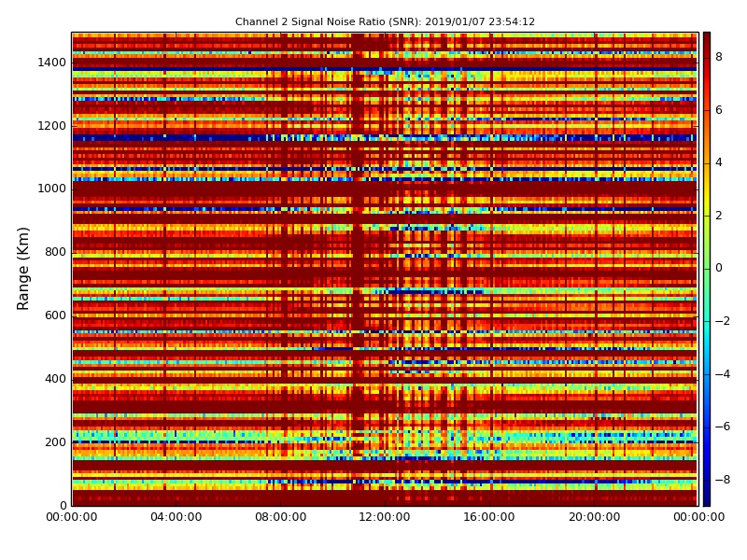Click the 800 range tick label
The height and width of the screenshot is (560, 747).
55,252
